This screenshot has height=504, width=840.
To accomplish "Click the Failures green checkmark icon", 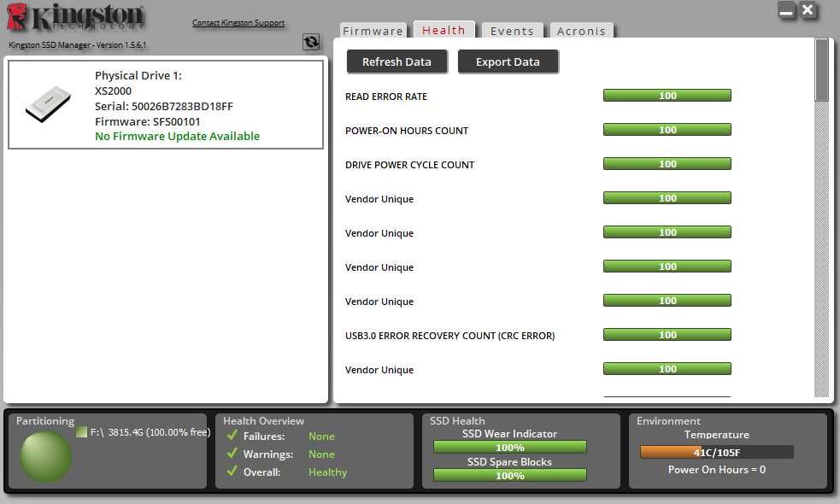I will pyautogui.click(x=232, y=435).
